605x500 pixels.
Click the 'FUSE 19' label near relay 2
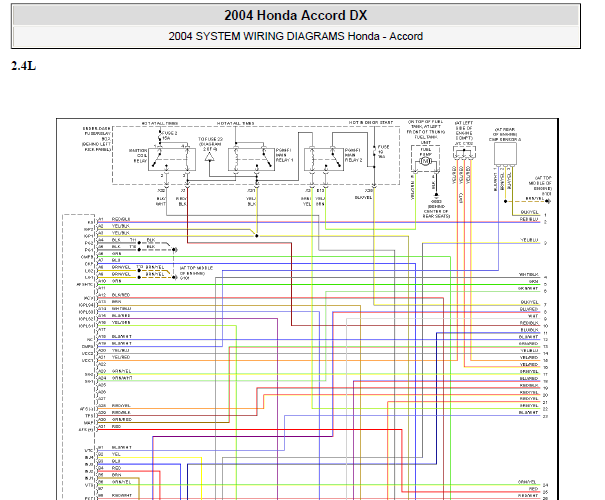coord(383,152)
